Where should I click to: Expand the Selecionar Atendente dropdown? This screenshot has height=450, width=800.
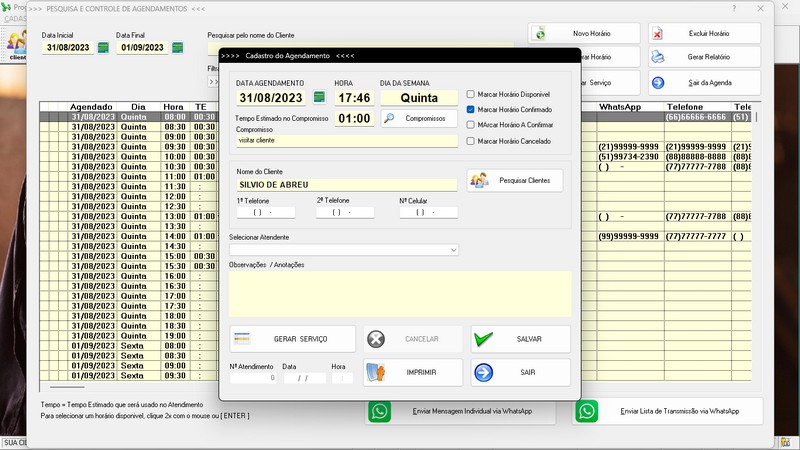[453, 250]
